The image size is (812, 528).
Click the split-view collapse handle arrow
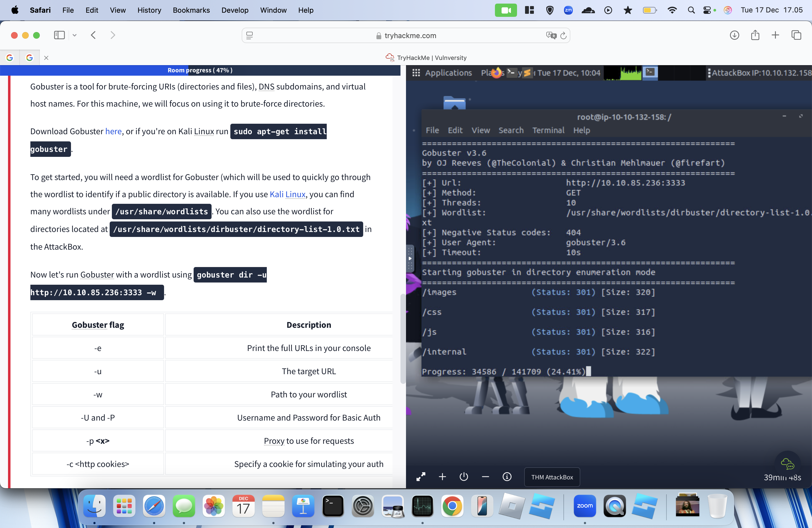tap(410, 258)
